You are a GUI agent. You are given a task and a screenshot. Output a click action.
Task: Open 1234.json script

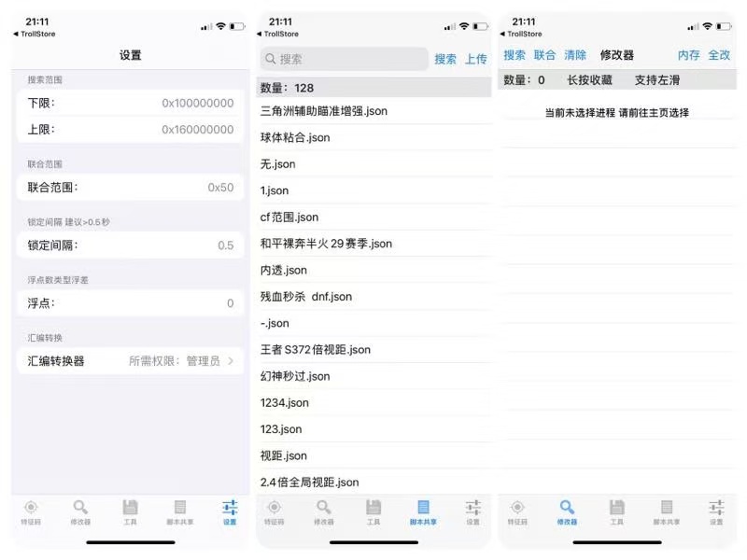click(374, 403)
